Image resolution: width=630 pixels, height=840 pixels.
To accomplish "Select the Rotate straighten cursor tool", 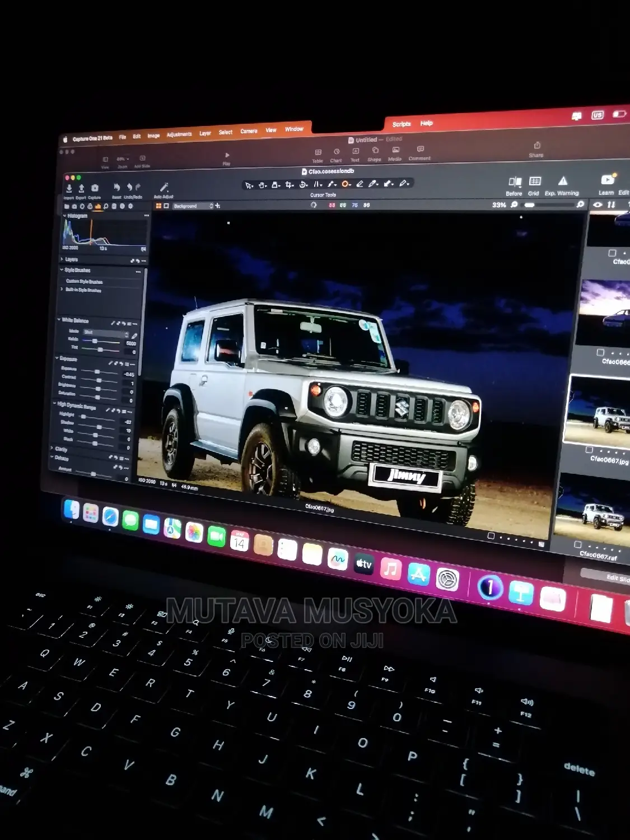I will (304, 184).
